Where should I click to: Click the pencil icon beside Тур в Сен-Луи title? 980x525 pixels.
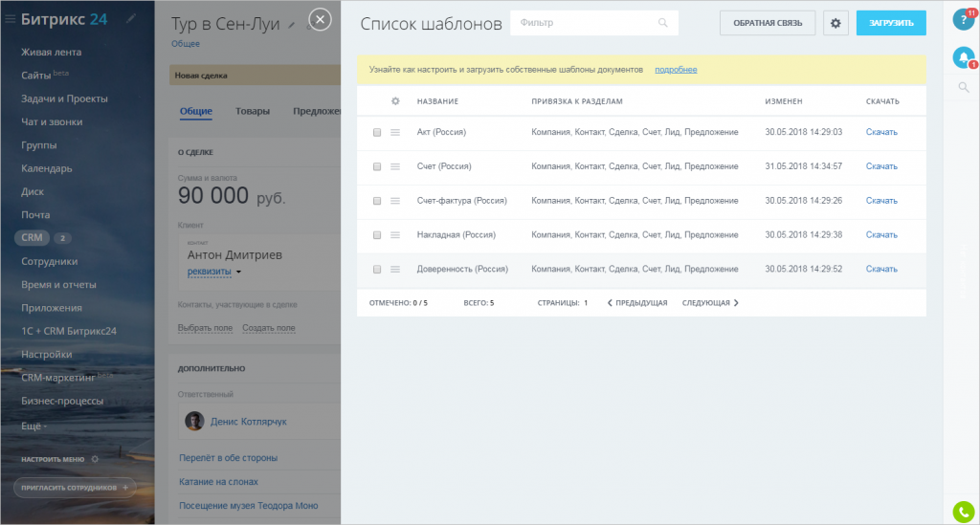[291, 26]
